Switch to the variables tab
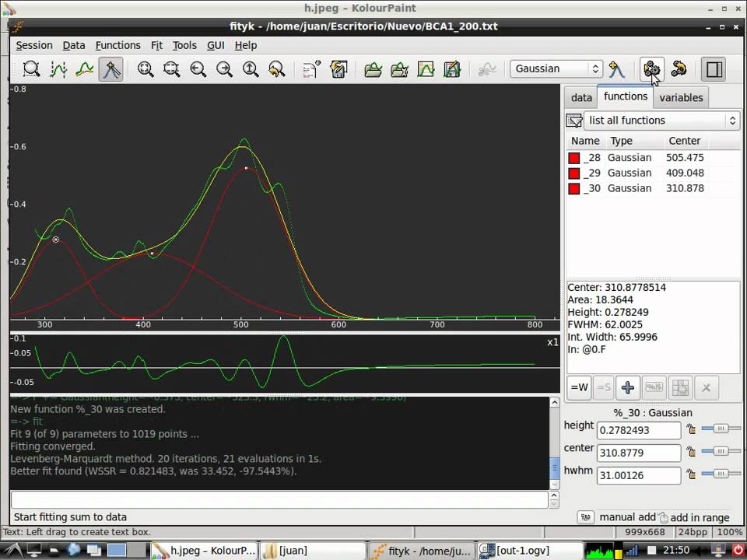747x560 pixels. pos(681,98)
